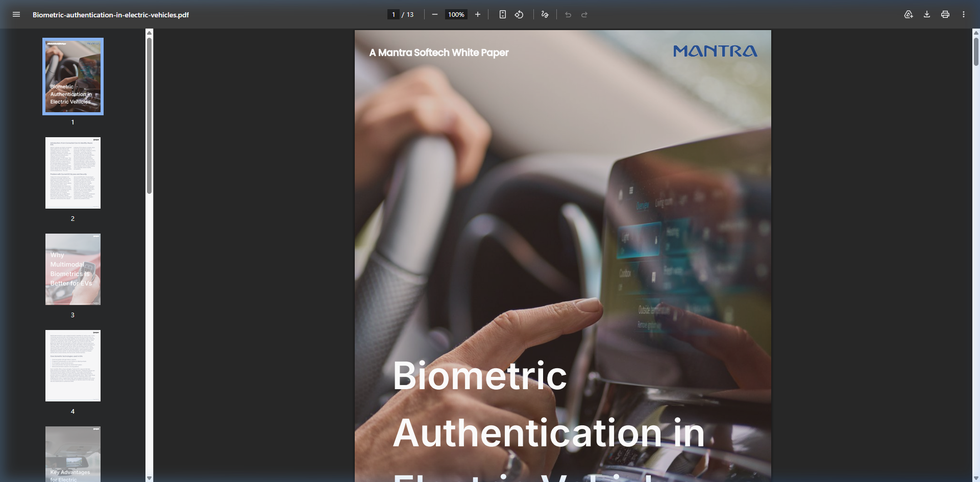
Task: Click the document scrollbar up arrow
Action: point(976,33)
